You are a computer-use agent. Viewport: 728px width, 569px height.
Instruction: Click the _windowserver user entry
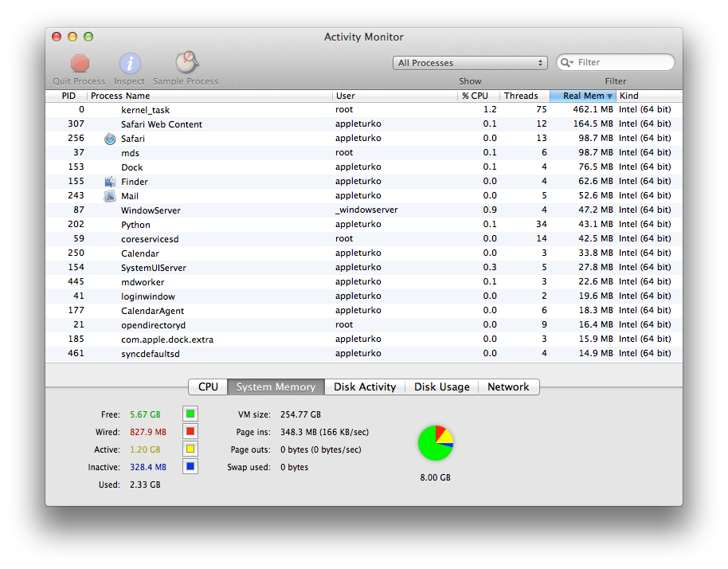click(366, 210)
